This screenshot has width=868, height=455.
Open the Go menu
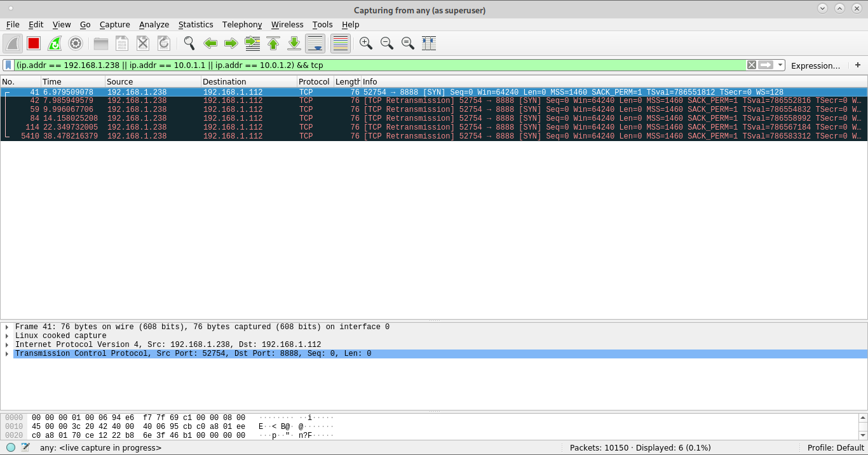(x=85, y=24)
